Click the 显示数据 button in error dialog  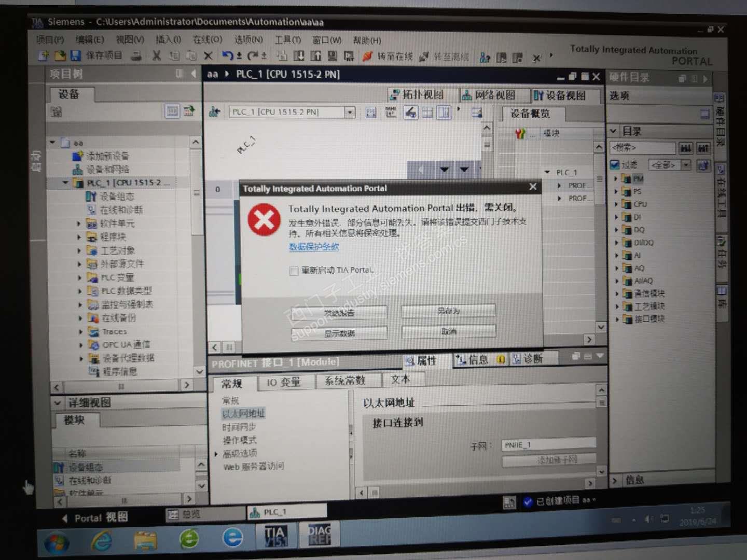coord(339,333)
